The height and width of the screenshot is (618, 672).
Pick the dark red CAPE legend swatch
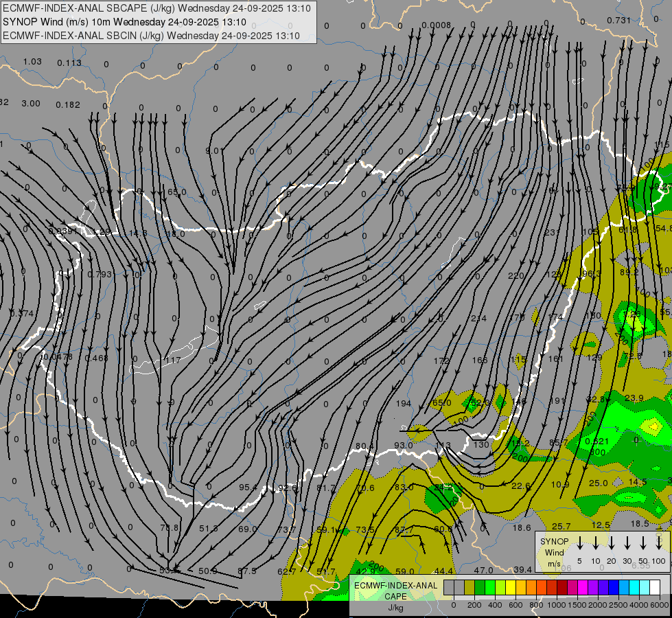[562, 588]
